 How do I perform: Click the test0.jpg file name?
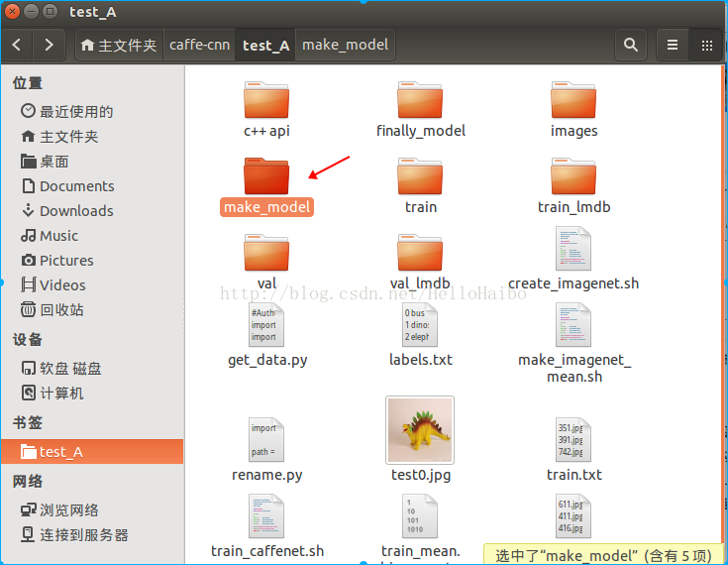click(421, 475)
